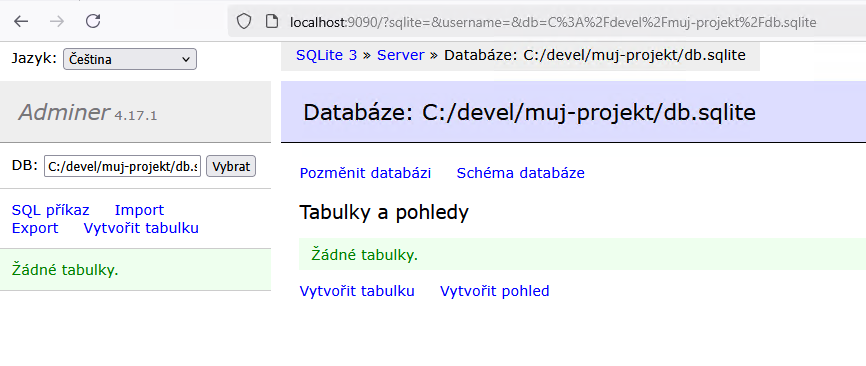Click the page info icon in address bar

(271, 22)
